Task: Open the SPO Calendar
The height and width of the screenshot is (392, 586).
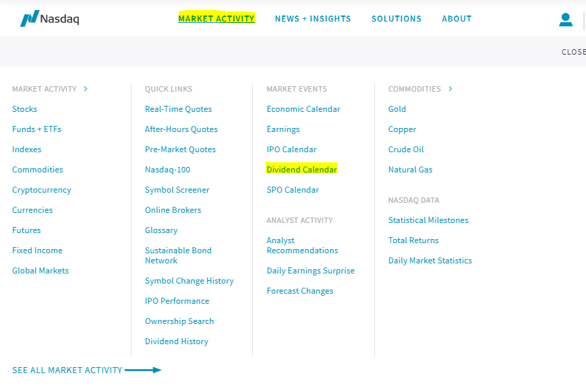Action: pyautogui.click(x=293, y=190)
